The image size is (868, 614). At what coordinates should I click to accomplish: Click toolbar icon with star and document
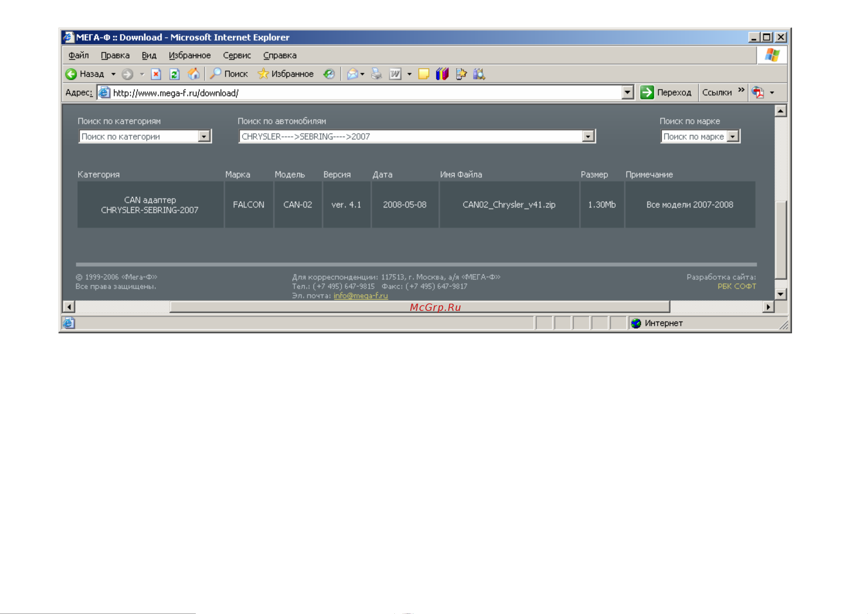pos(461,74)
